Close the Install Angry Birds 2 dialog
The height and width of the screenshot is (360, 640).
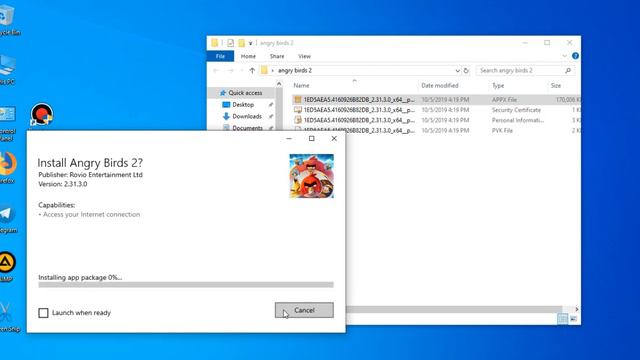pos(334,139)
